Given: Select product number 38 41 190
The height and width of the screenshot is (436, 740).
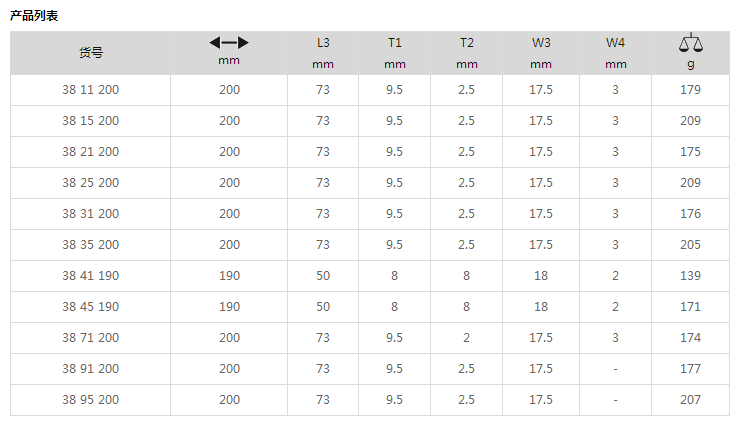Looking at the screenshot, I should coord(91,276).
